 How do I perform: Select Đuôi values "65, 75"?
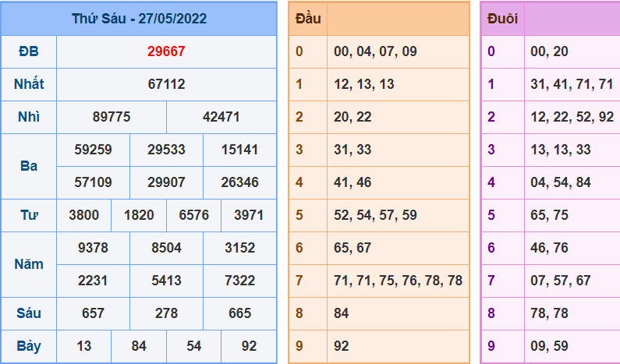(x=549, y=215)
